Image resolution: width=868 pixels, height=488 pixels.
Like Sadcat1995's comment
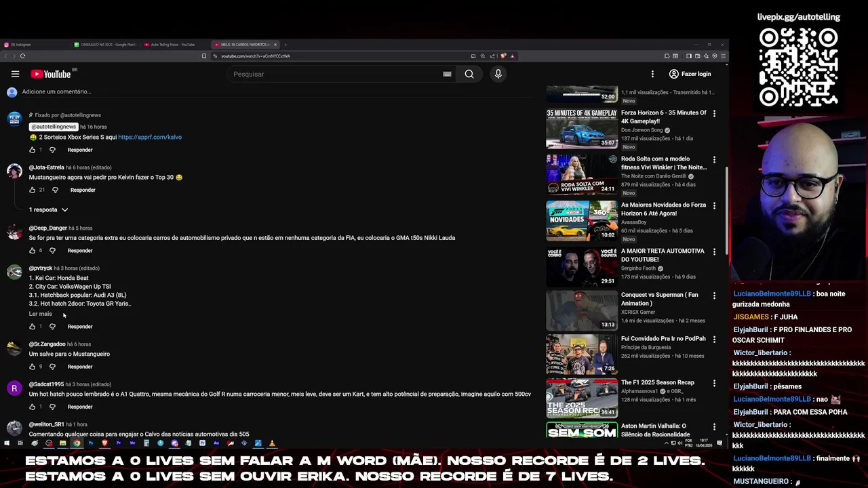pos(32,407)
